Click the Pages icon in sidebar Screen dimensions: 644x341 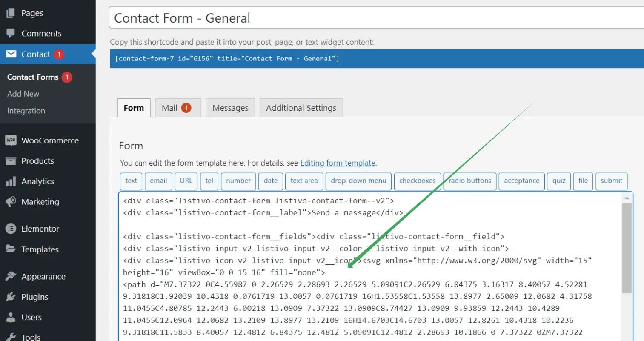click(x=11, y=13)
